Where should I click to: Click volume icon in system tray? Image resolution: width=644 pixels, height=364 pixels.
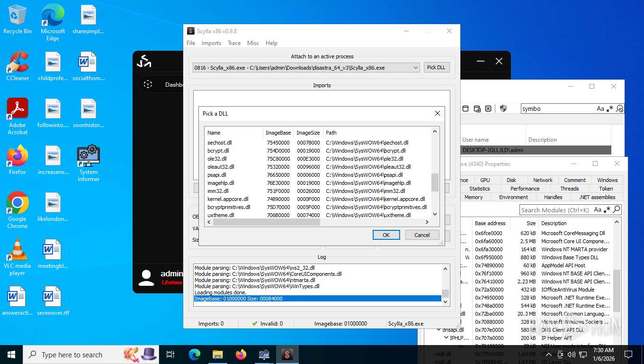point(571,355)
